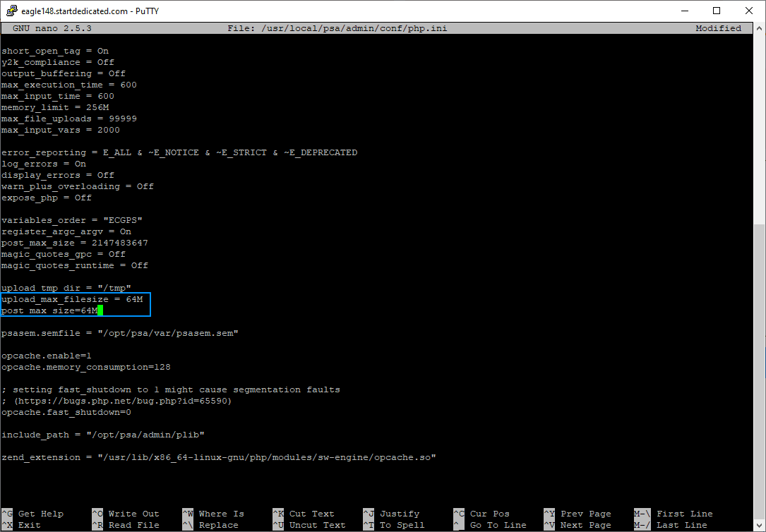Click the psasem.semfile line

click(120, 333)
